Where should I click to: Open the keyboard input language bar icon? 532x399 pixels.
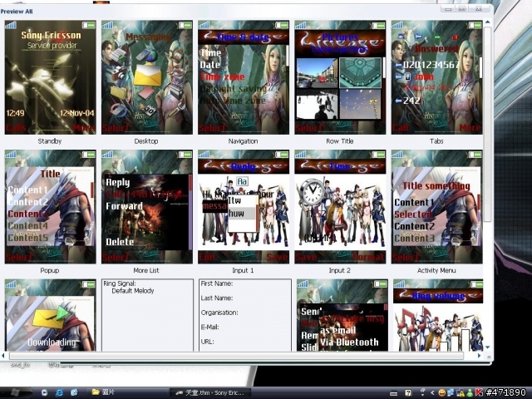(x=394, y=393)
